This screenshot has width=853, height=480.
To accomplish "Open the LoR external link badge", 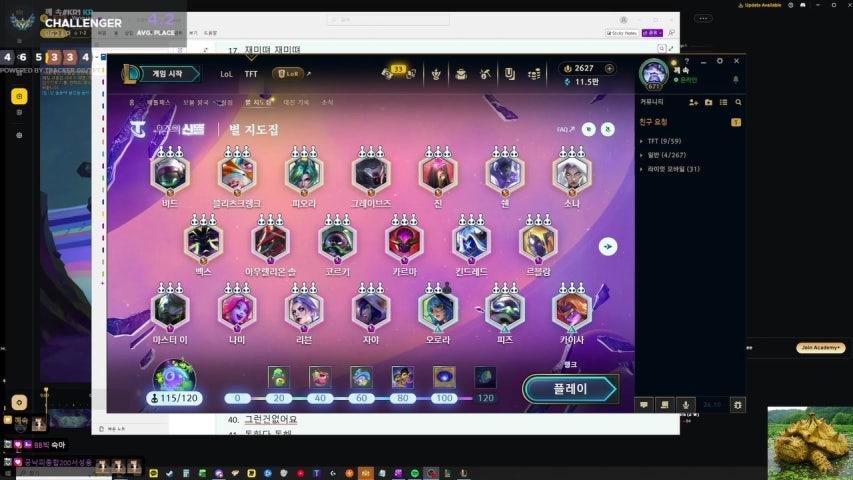I will click(288, 74).
